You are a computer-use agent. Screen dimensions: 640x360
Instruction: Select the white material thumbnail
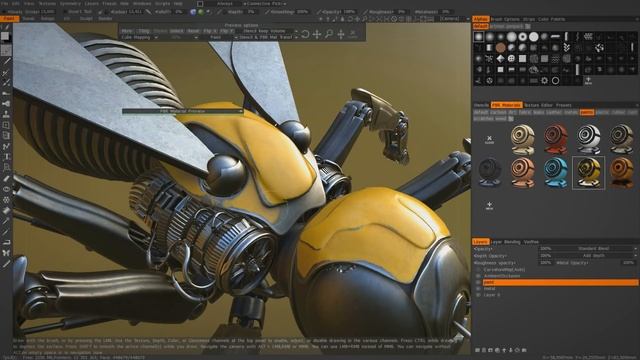click(x=588, y=139)
